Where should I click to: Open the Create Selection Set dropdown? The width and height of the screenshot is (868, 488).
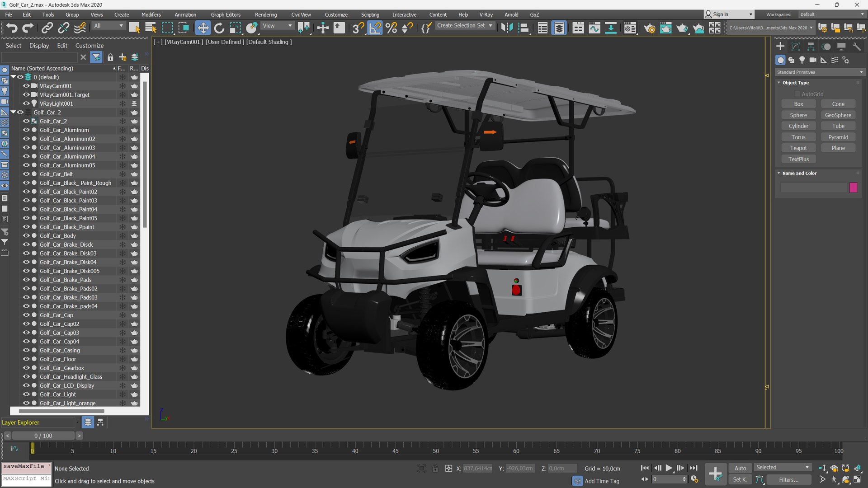click(465, 26)
